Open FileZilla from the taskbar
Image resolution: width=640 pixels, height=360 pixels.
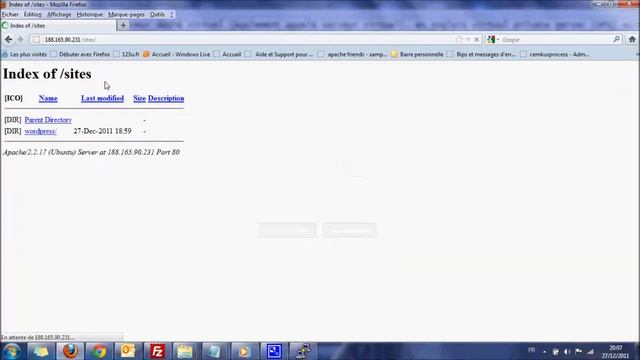pos(157,351)
